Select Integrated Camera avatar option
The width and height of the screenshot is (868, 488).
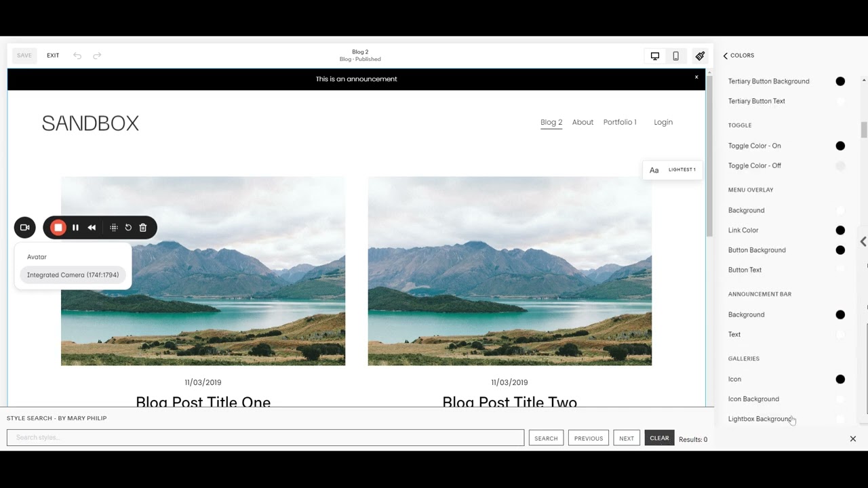click(x=73, y=275)
